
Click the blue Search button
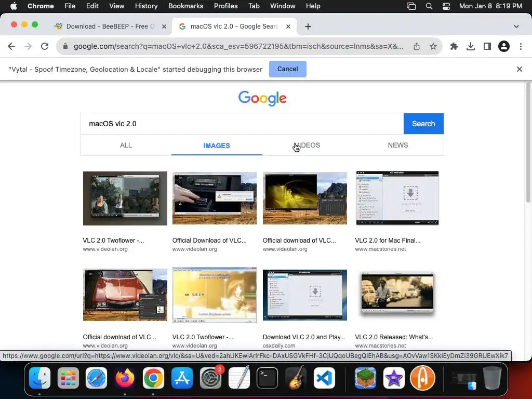pos(423,124)
